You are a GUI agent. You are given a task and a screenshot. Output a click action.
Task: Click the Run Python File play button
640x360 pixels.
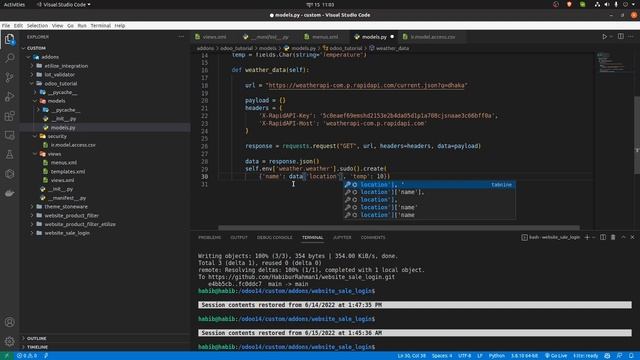tap(604, 37)
